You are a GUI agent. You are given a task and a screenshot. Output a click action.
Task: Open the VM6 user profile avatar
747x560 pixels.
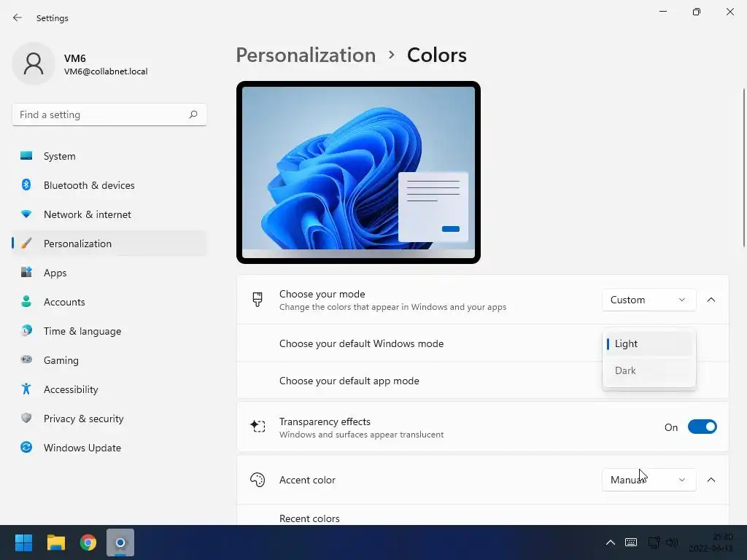pyautogui.click(x=34, y=63)
